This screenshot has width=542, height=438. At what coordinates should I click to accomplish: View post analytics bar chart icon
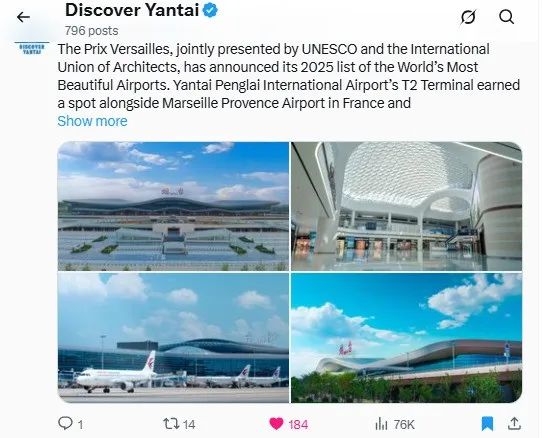point(381,424)
